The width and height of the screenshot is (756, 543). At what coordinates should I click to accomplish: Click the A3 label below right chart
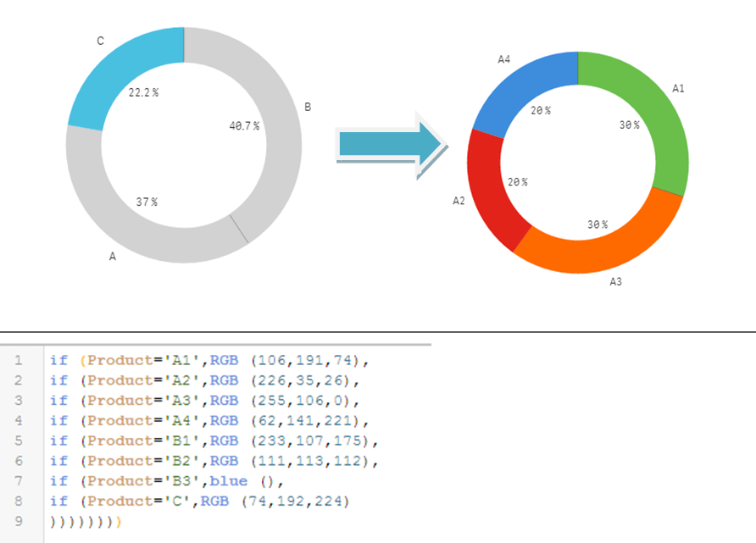point(614,282)
